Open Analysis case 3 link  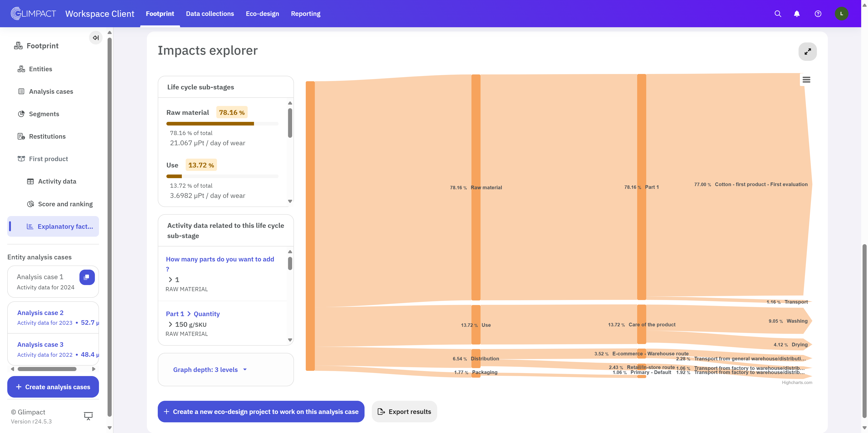[40, 344]
